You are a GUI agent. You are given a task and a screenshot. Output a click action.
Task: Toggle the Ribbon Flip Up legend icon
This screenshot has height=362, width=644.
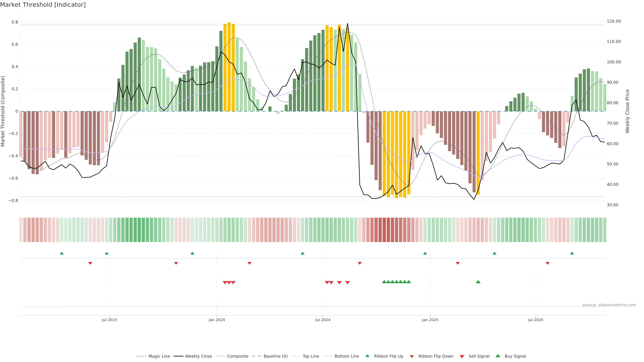click(367, 356)
